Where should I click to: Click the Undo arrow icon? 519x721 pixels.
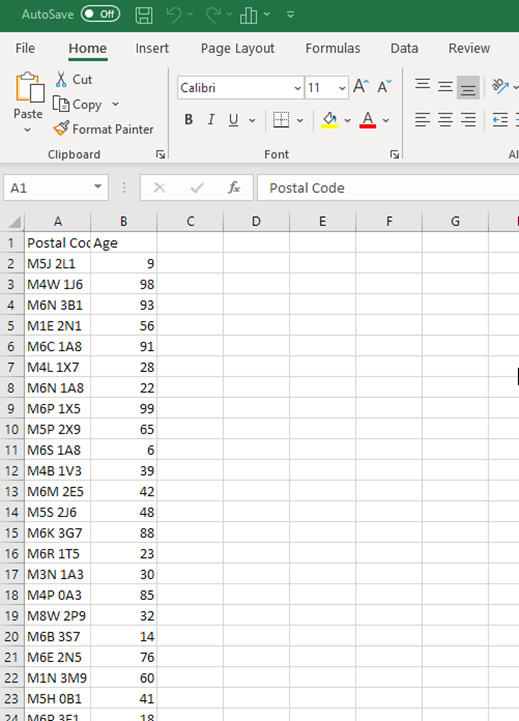(174, 15)
